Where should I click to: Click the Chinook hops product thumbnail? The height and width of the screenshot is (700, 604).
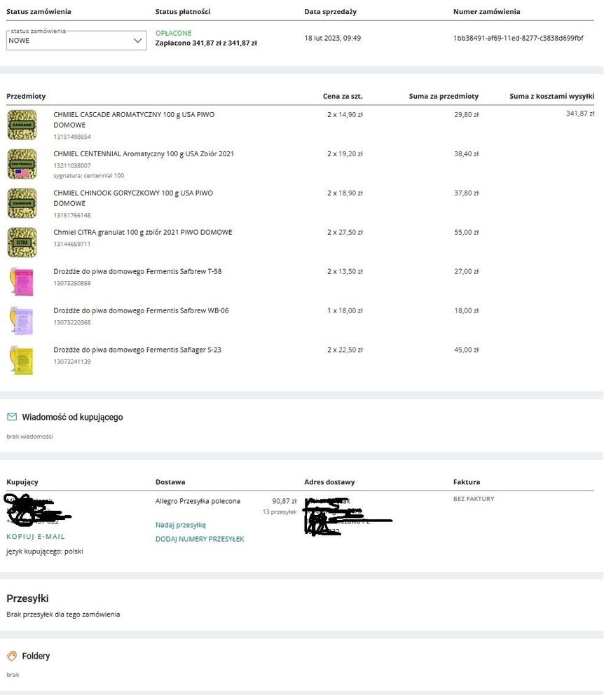(x=22, y=203)
